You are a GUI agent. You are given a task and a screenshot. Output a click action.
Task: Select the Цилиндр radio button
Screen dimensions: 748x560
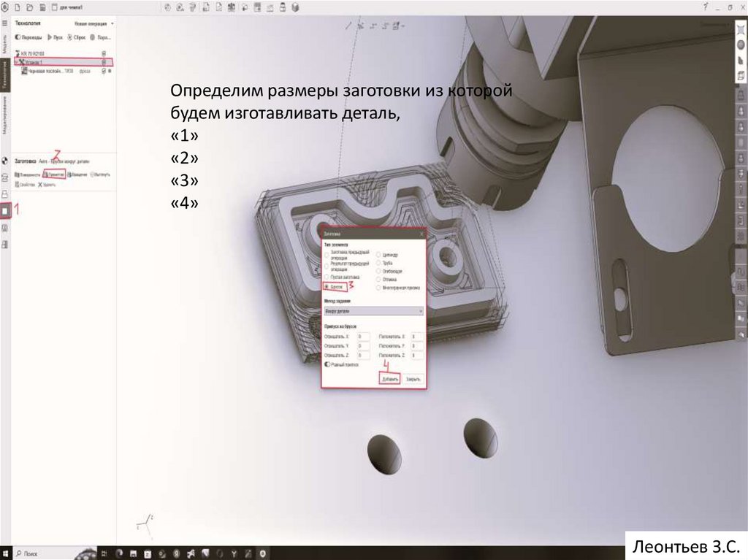pos(379,256)
